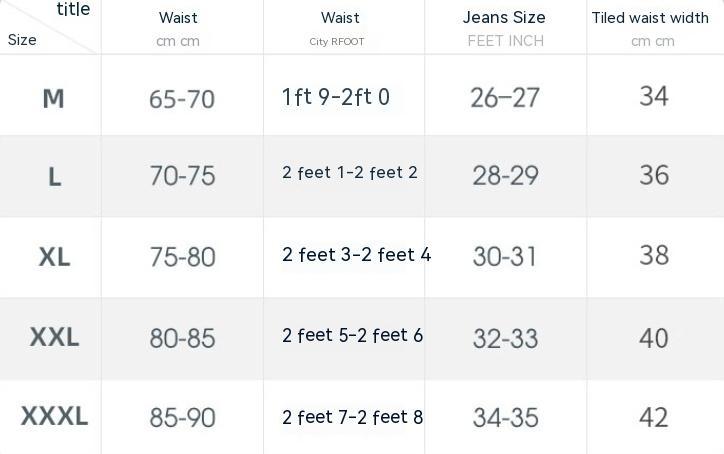Select jeans size 34-35 cell
The width and height of the screenshot is (724, 454).
pyautogui.click(x=505, y=417)
